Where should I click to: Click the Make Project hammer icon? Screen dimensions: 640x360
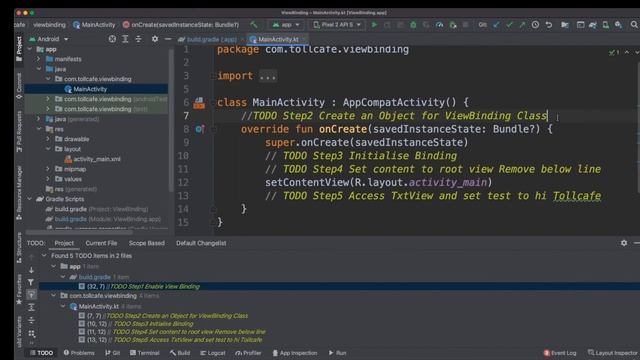coord(253,25)
